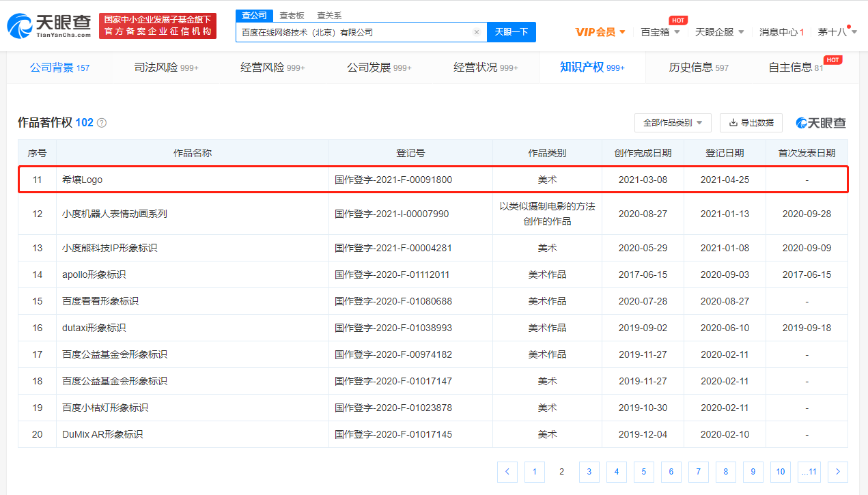Switch to the 查老板 search tab
The image size is (868, 495).
(292, 15)
